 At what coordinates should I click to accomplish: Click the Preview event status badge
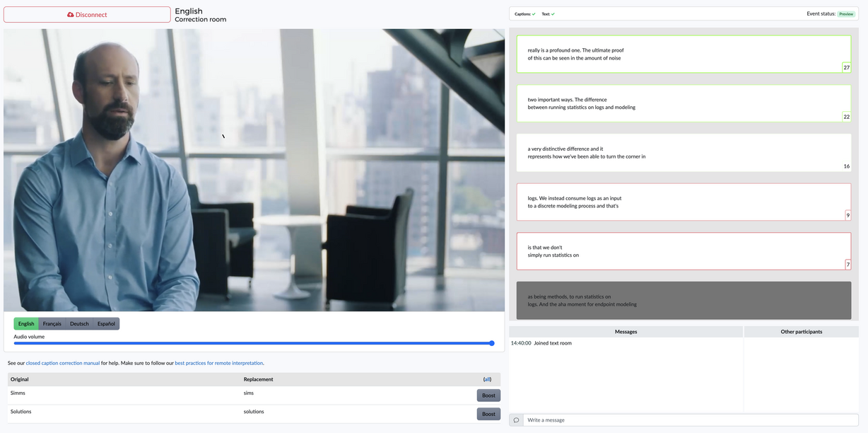(x=846, y=14)
